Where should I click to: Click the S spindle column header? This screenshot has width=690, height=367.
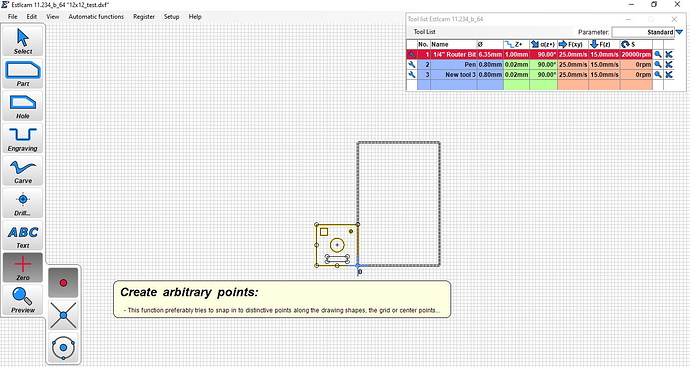[636, 44]
